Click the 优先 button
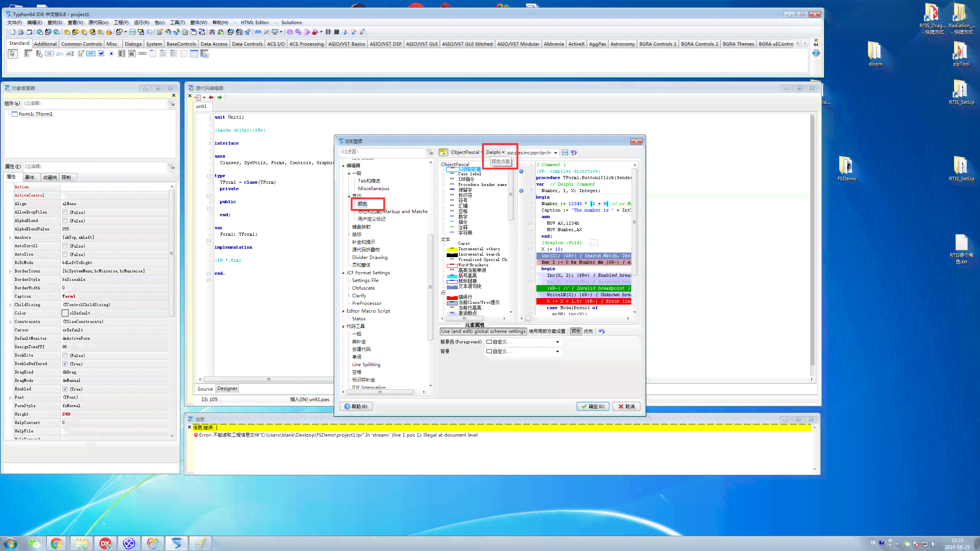The image size is (980, 551). (588, 331)
